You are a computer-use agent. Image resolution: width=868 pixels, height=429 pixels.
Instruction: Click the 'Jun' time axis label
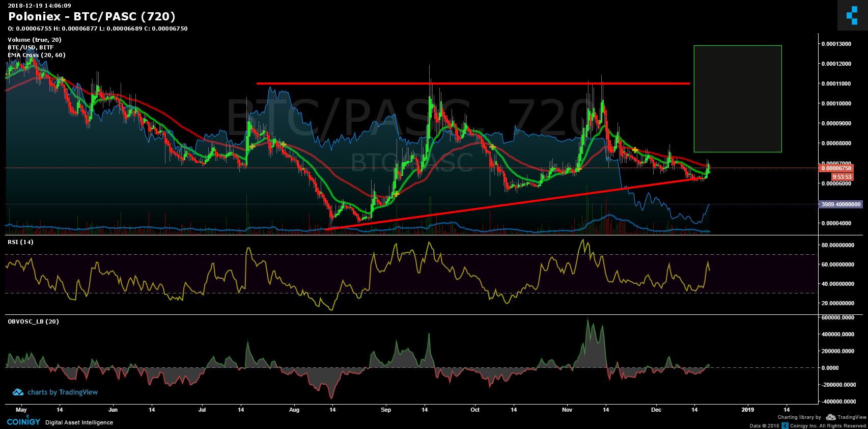(x=113, y=410)
